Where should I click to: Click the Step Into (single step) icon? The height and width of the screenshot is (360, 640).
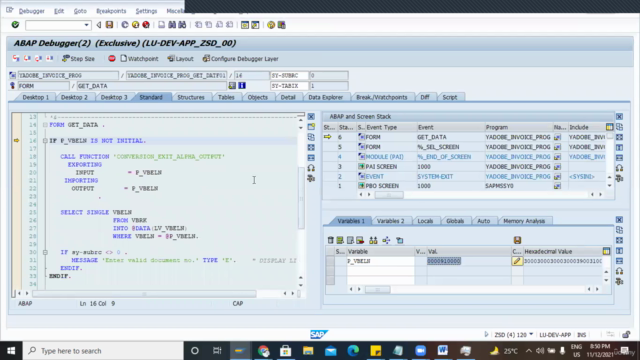16,58
